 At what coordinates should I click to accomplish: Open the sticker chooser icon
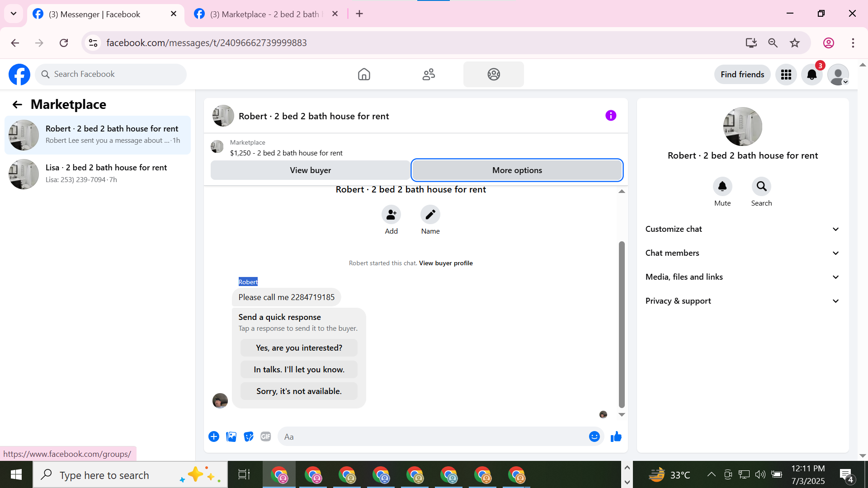pyautogui.click(x=248, y=436)
